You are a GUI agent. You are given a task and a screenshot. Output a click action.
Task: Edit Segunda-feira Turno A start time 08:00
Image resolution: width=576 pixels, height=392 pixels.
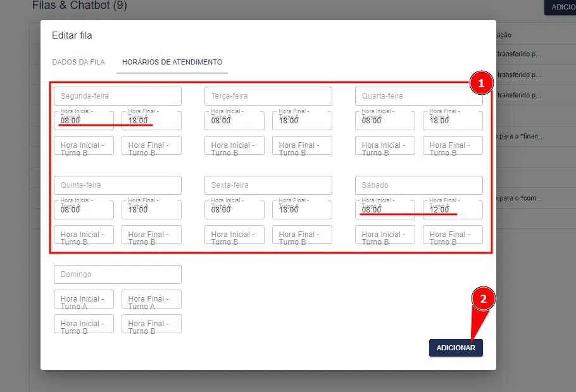[x=84, y=120]
